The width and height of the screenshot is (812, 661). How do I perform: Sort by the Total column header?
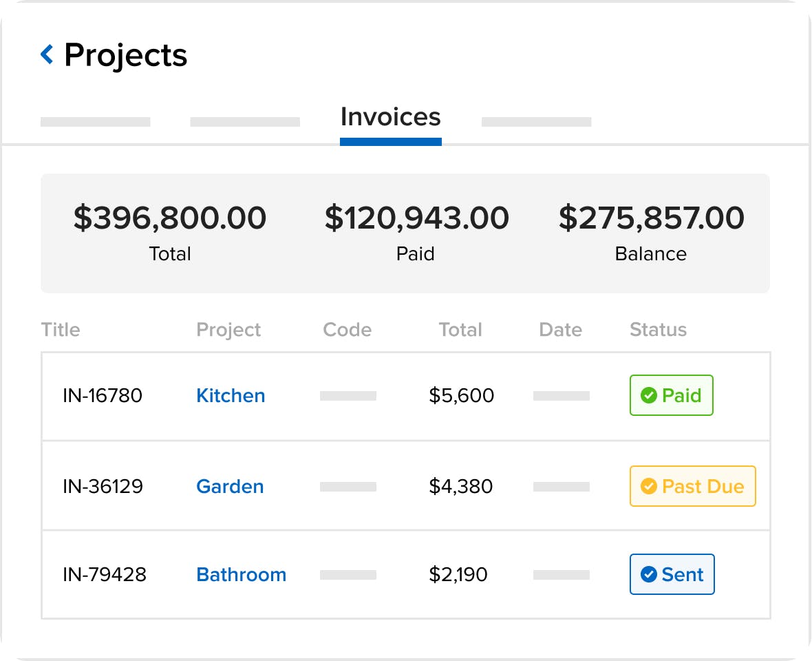[x=460, y=329]
